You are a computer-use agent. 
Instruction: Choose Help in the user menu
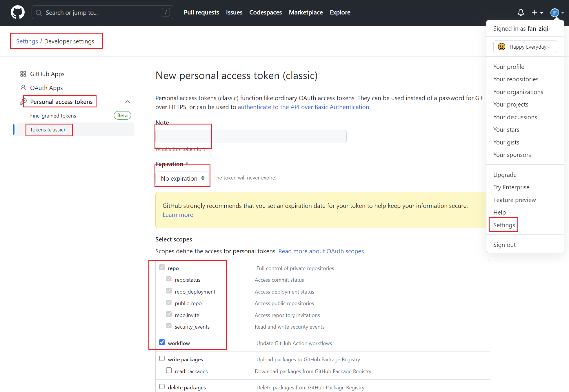pyautogui.click(x=499, y=213)
